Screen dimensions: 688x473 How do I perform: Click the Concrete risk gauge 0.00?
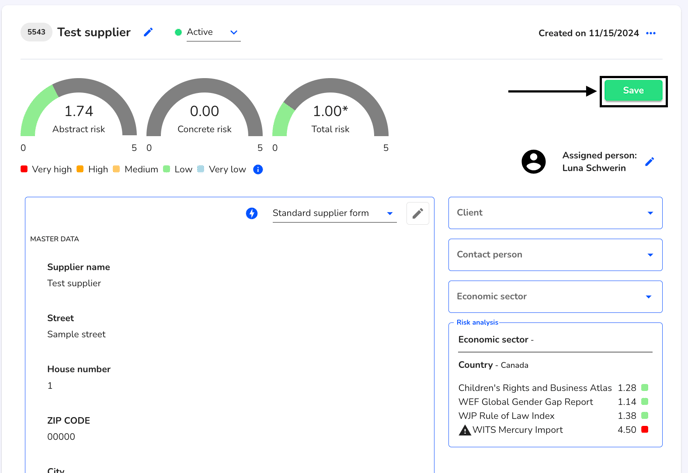[x=204, y=108]
